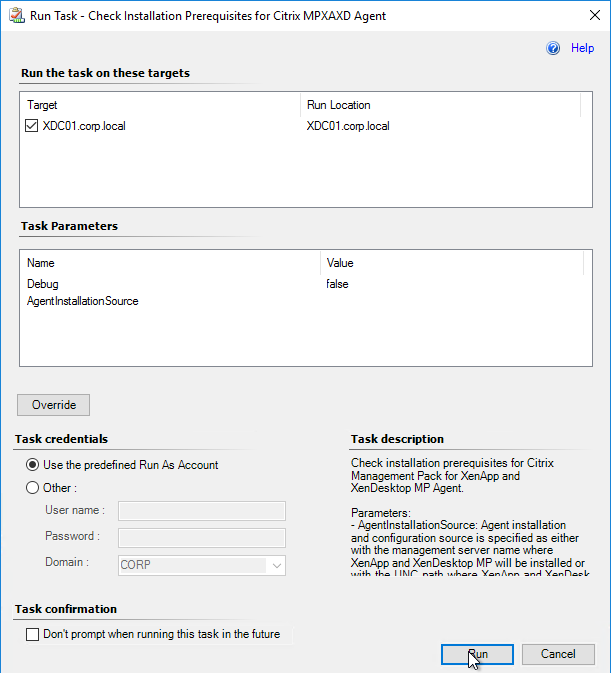This screenshot has width=611, height=673.
Task: Click the Task description text box
Action: click(471, 515)
